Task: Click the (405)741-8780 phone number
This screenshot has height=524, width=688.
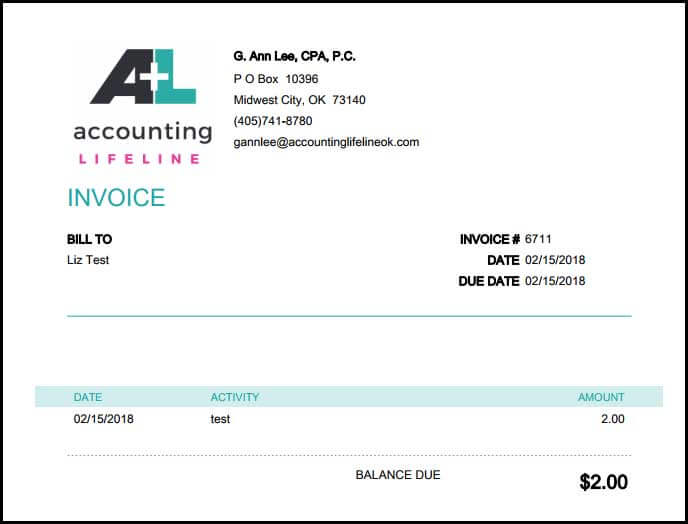Action: click(x=272, y=121)
